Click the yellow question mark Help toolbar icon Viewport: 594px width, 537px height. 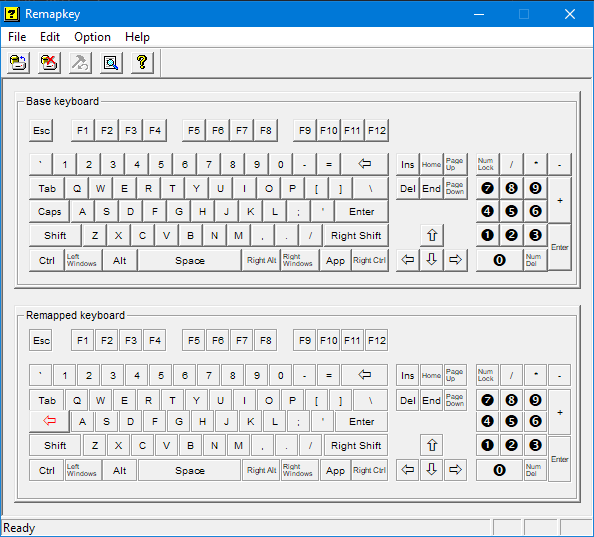pos(142,62)
